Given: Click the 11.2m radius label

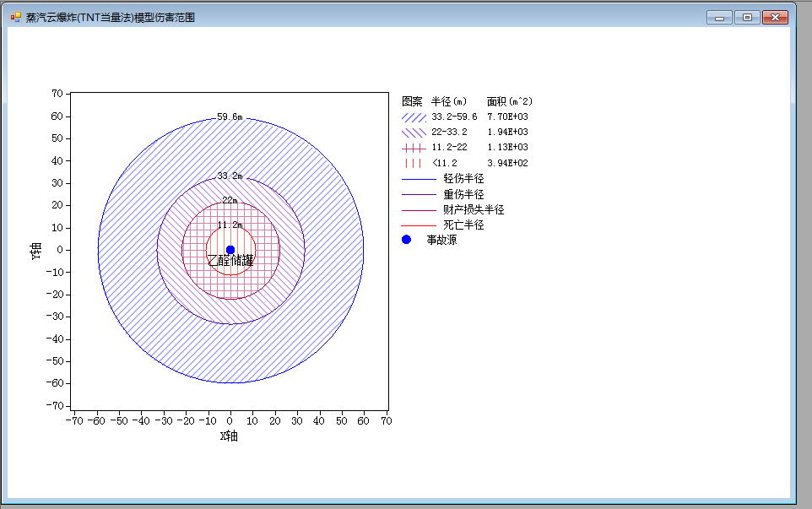Looking at the screenshot, I should pyautogui.click(x=230, y=225).
